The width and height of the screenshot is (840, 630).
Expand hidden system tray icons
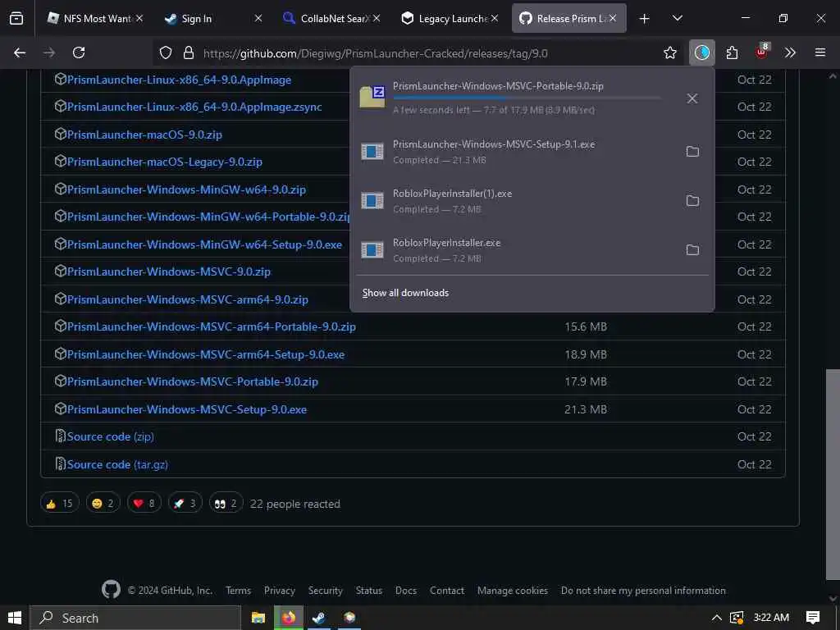[716, 618]
